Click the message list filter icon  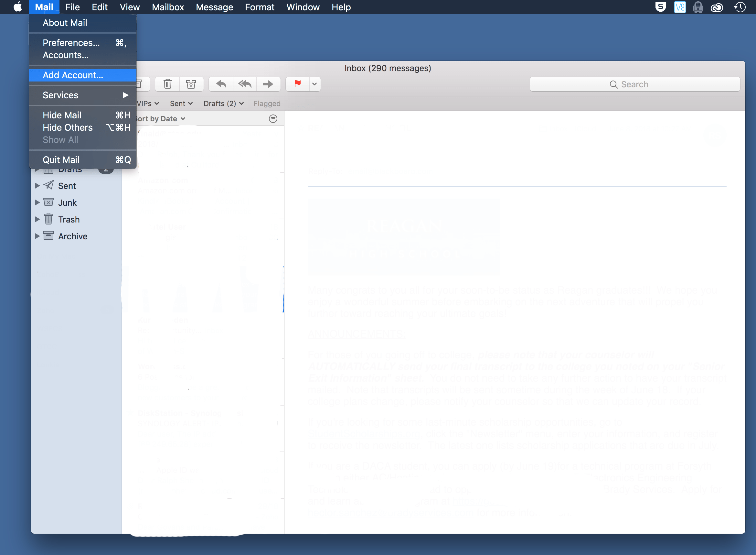tap(273, 119)
